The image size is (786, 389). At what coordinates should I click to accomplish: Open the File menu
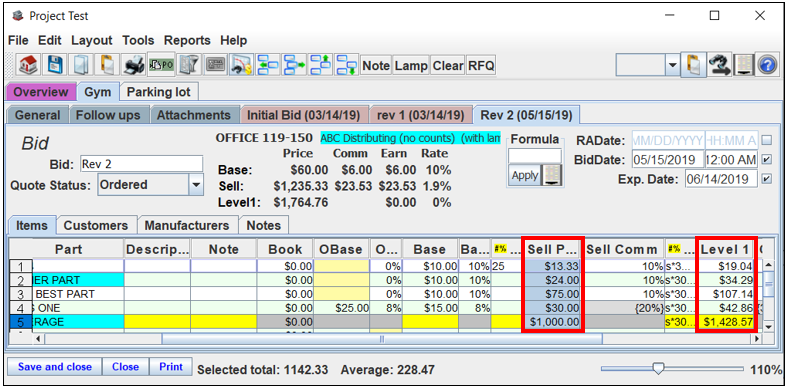tap(19, 40)
